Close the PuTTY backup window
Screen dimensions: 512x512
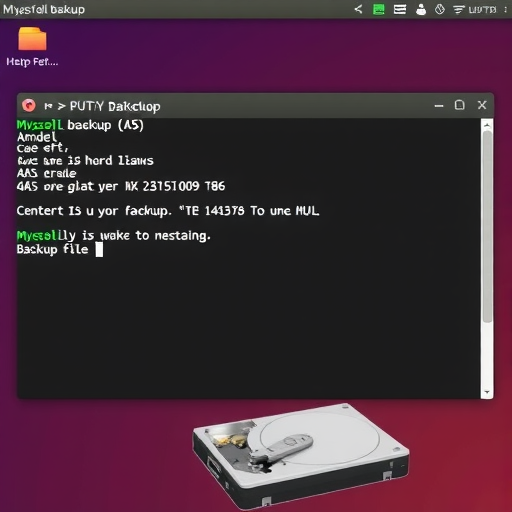coord(482,105)
